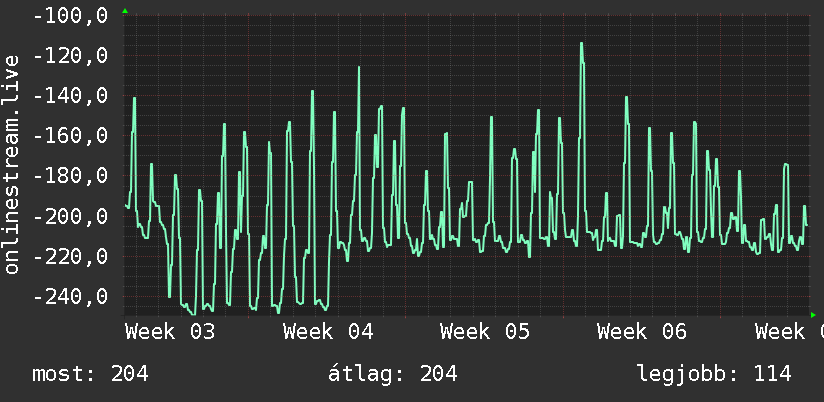Click the 'Week 05' axis label
The width and height of the screenshot is (824, 402).
coord(485,332)
